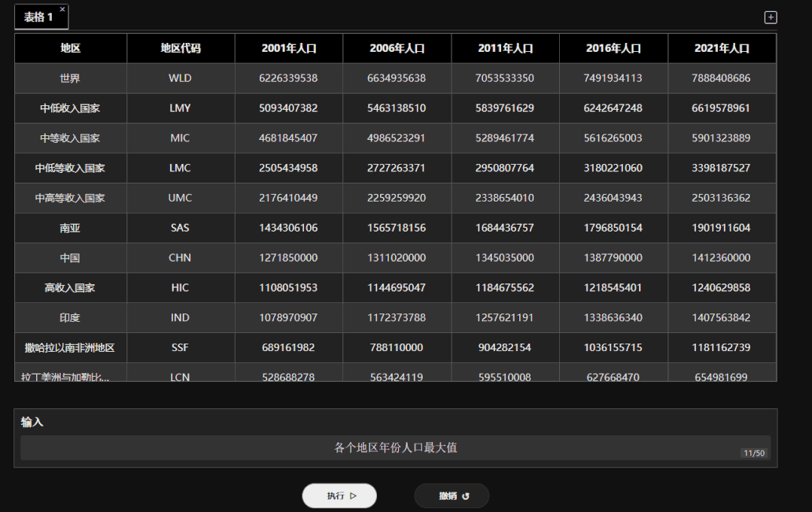Select cell value 3180221060

(x=613, y=168)
